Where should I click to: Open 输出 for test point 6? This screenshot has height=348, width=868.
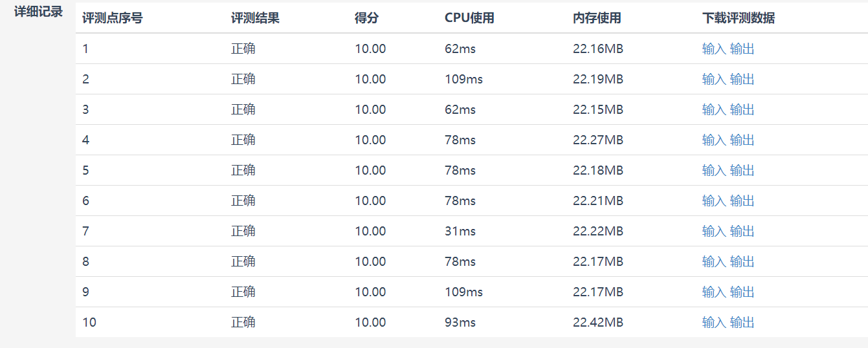click(x=742, y=201)
